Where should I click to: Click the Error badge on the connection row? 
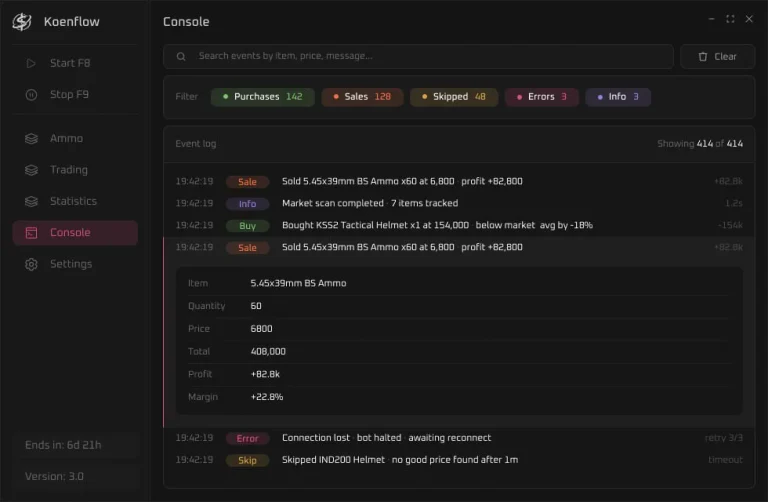click(247, 438)
